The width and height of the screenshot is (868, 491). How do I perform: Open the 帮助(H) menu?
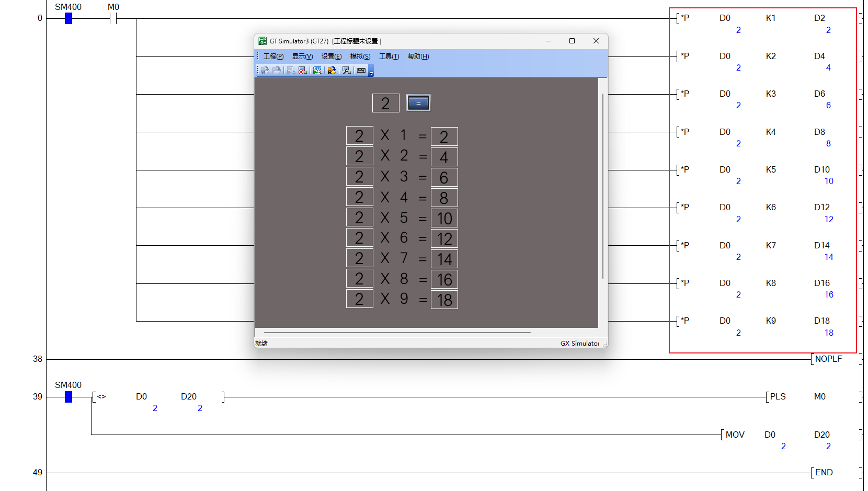coord(418,56)
